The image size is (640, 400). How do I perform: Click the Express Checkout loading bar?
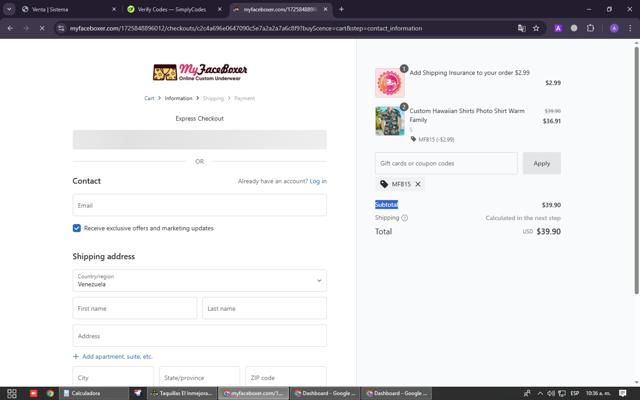click(200, 140)
